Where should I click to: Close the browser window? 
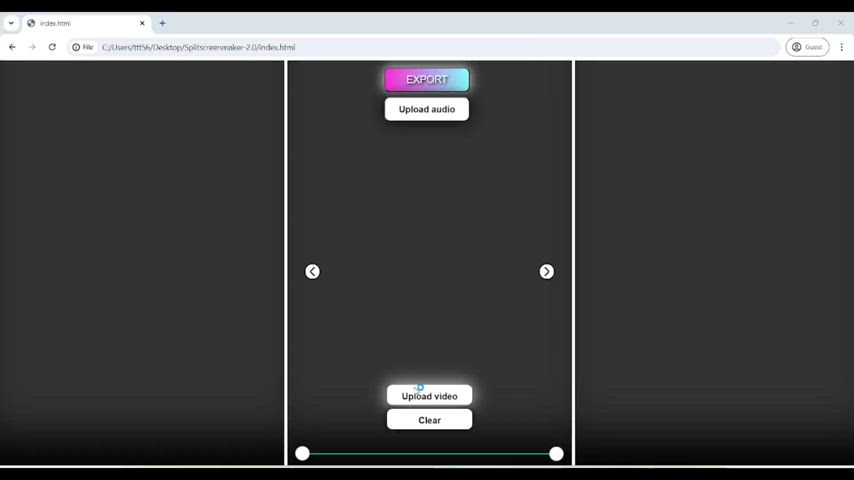click(840, 23)
